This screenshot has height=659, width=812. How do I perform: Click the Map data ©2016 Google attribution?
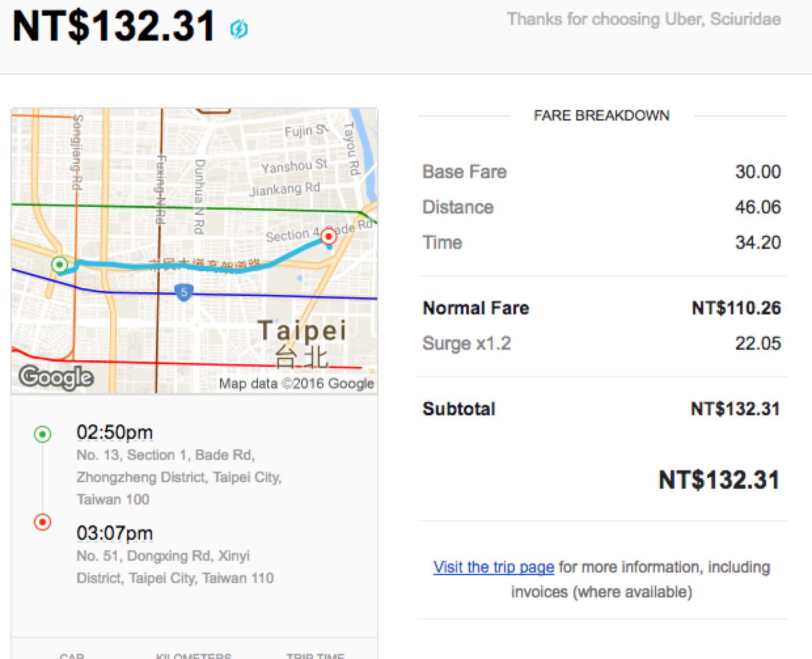pyautogui.click(x=297, y=383)
